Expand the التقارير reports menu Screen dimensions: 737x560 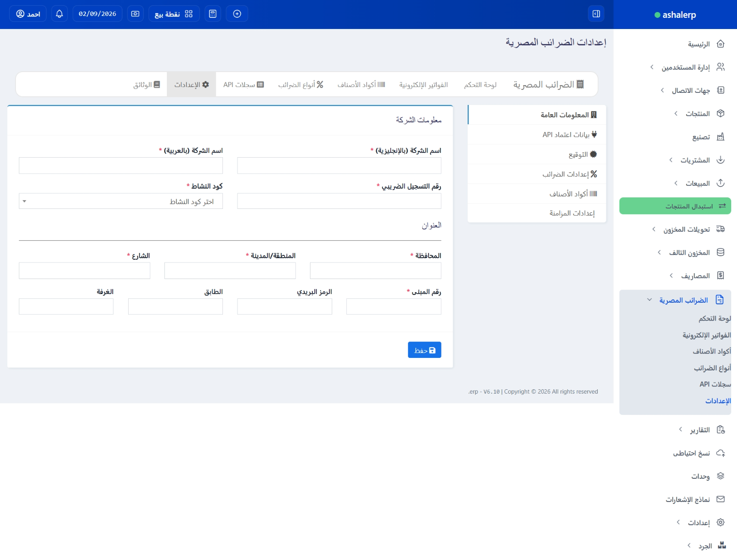(x=700, y=430)
